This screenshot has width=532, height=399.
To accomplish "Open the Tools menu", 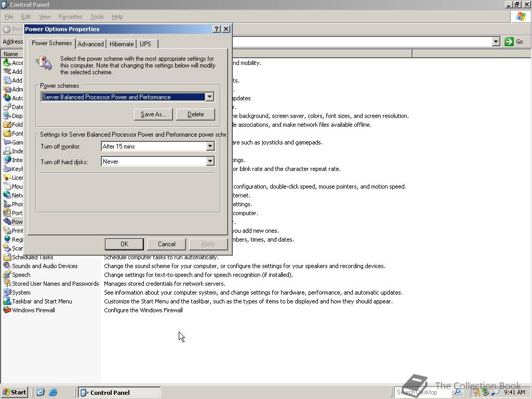I will click(97, 17).
